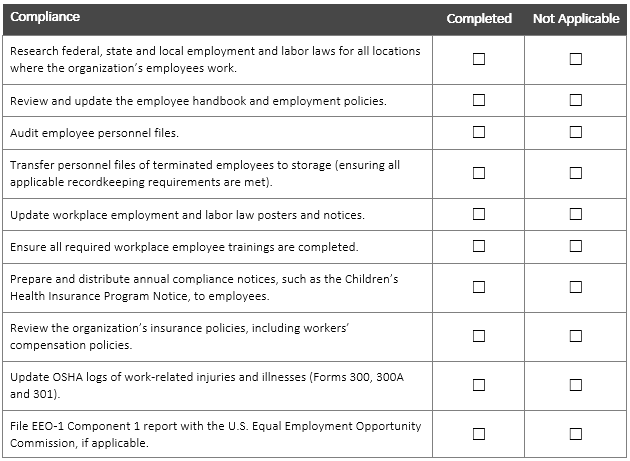This screenshot has width=630, height=461.
Task: Click the Compliance column header
Action: pos(45,18)
